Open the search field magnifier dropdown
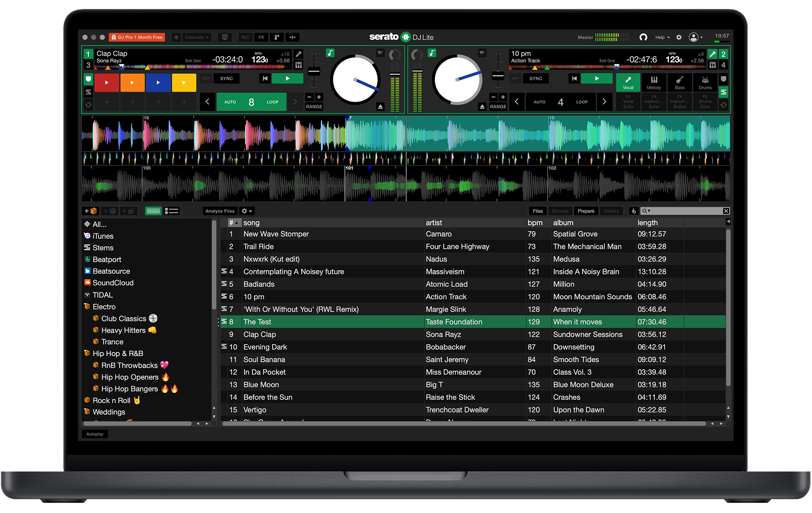 (x=646, y=211)
